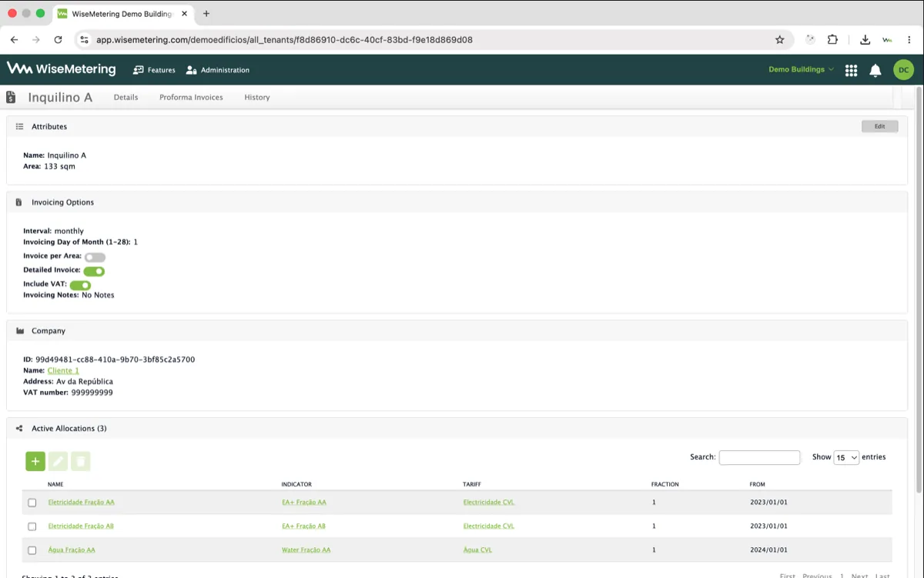Click the edit allocation pencil icon
924x578 pixels.
pos(58,461)
